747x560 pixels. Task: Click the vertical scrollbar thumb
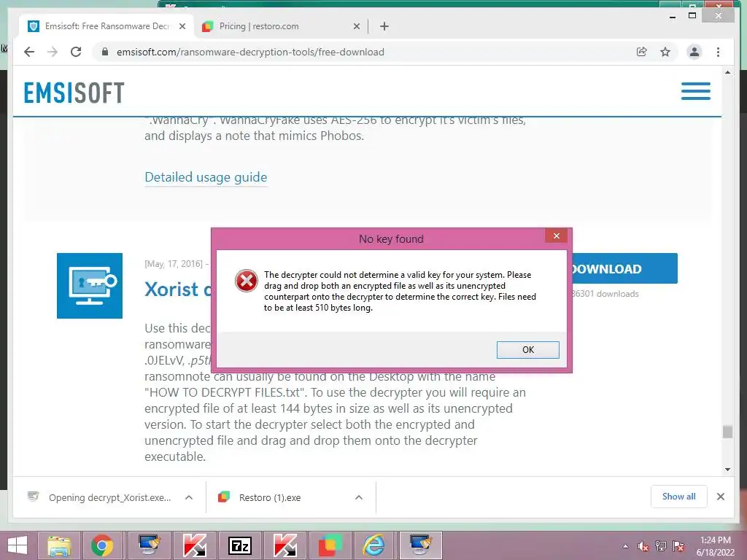pos(727,432)
